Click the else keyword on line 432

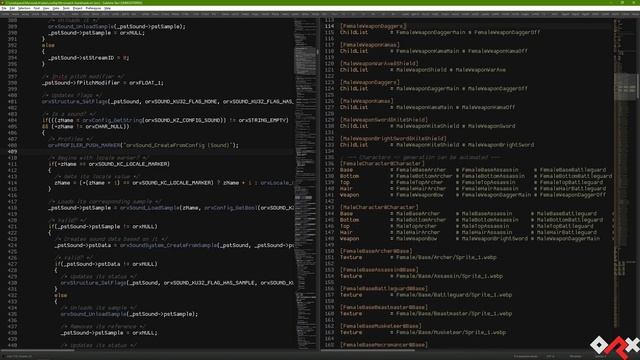coord(60,296)
